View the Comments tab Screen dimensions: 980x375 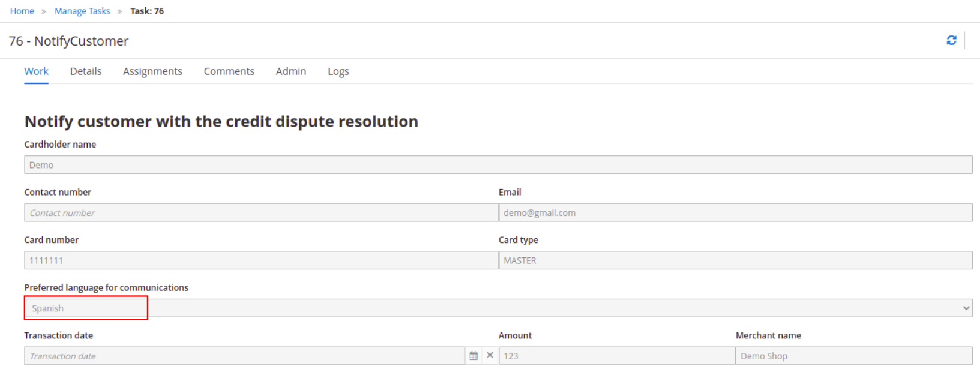coord(229,71)
